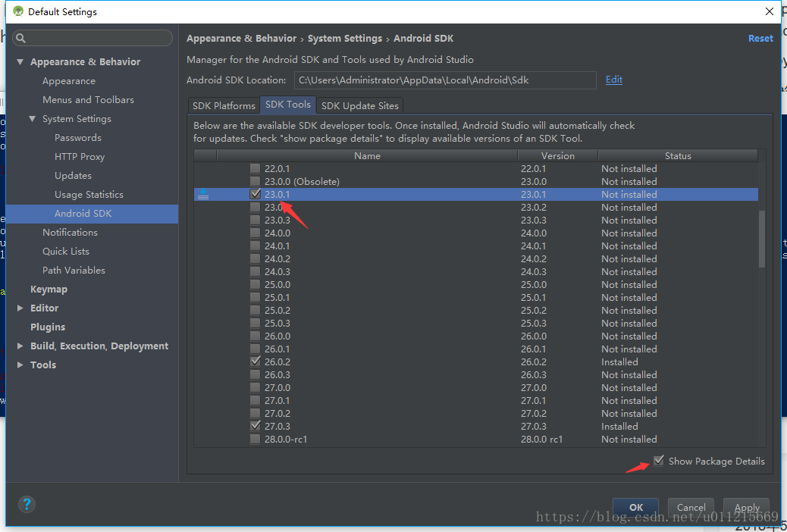The width and height of the screenshot is (787, 532).
Task: Check the 22.0.1 package checkbox
Action: point(256,168)
